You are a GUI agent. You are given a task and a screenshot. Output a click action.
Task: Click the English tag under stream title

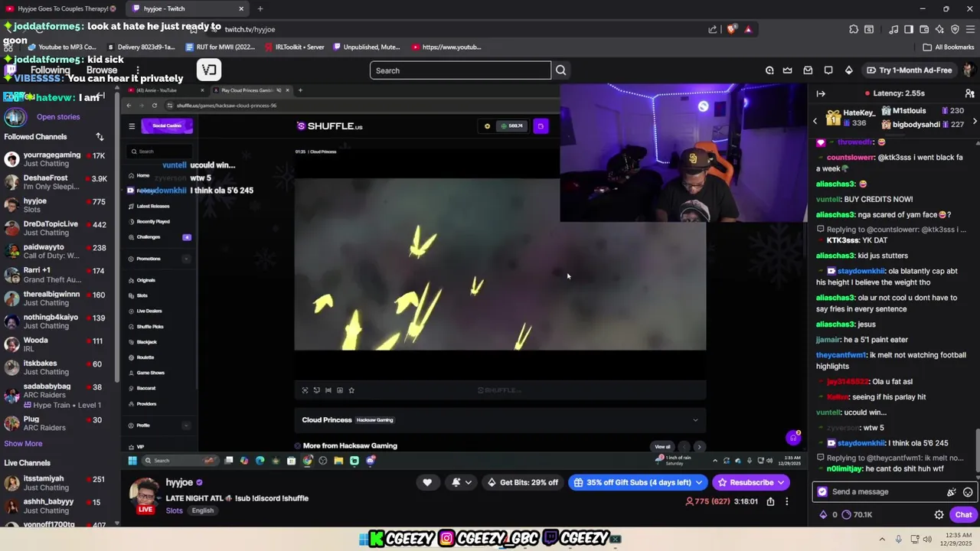pyautogui.click(x=203, y=510)
